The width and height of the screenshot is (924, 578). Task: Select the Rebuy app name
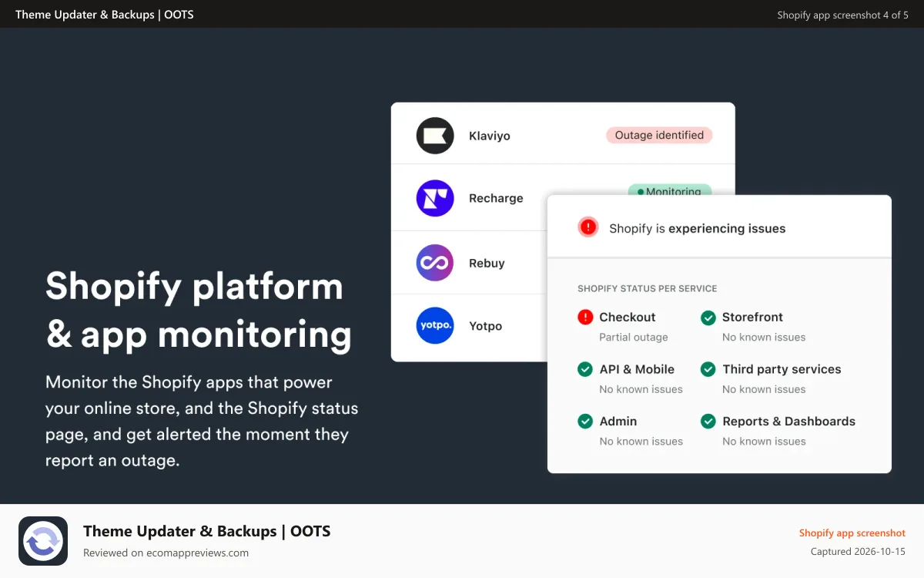tap(487, 263)
